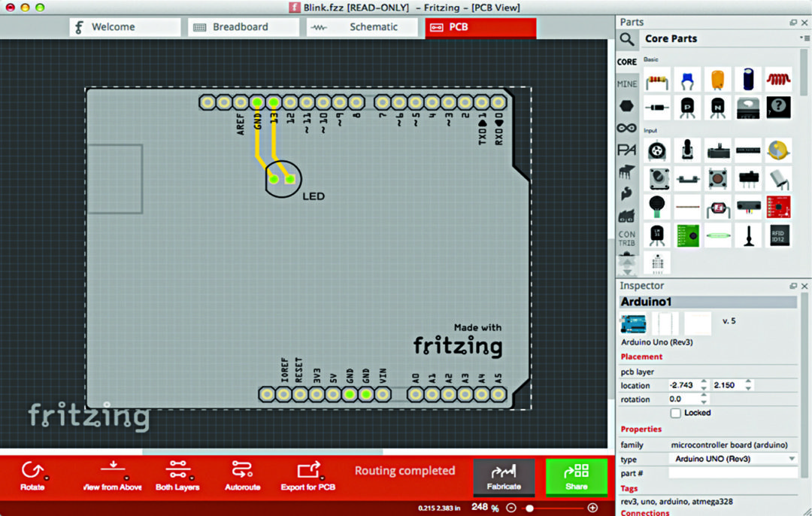Viewport: 812px width, 516px height.
Task: Switch to the Schematic tab
Action: coord(362,27)
